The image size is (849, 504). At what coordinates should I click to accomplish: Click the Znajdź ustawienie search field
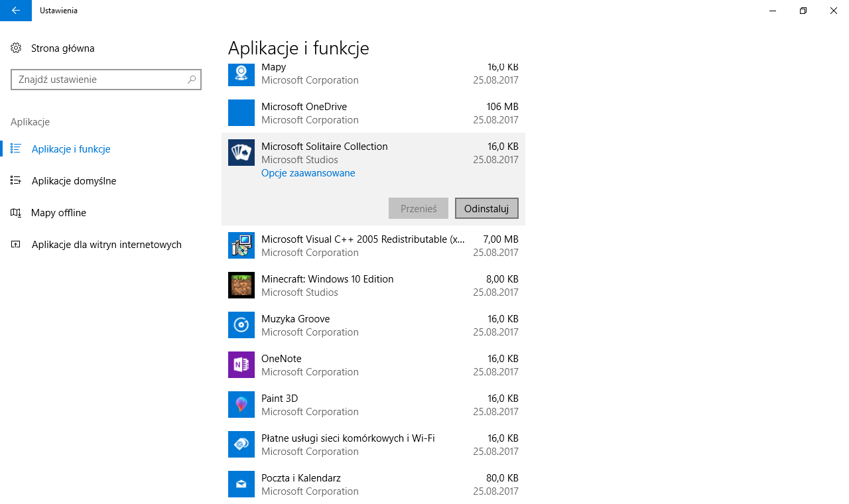(99, 80)
